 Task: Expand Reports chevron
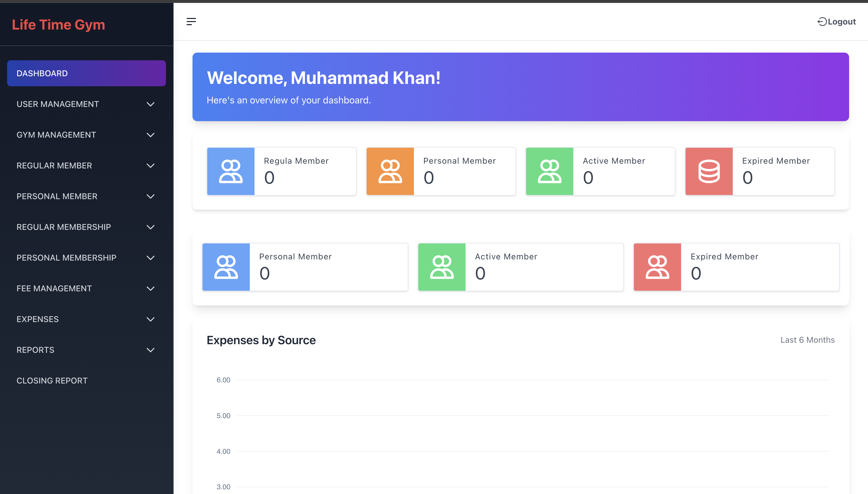pos(151,350)
